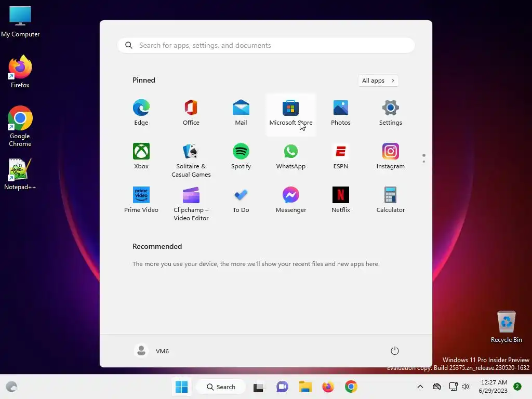
Task: Launch Firefox from the taskbar
Action: pos(328,387)
